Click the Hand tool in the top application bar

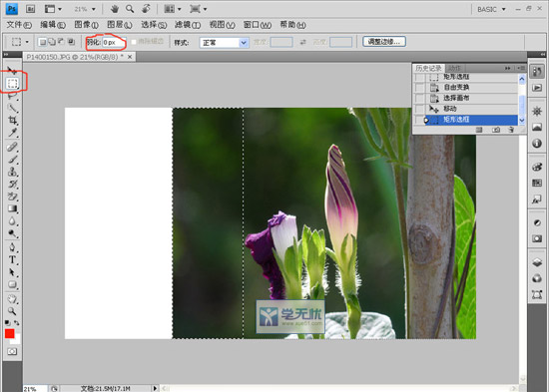tap(115, 9)
